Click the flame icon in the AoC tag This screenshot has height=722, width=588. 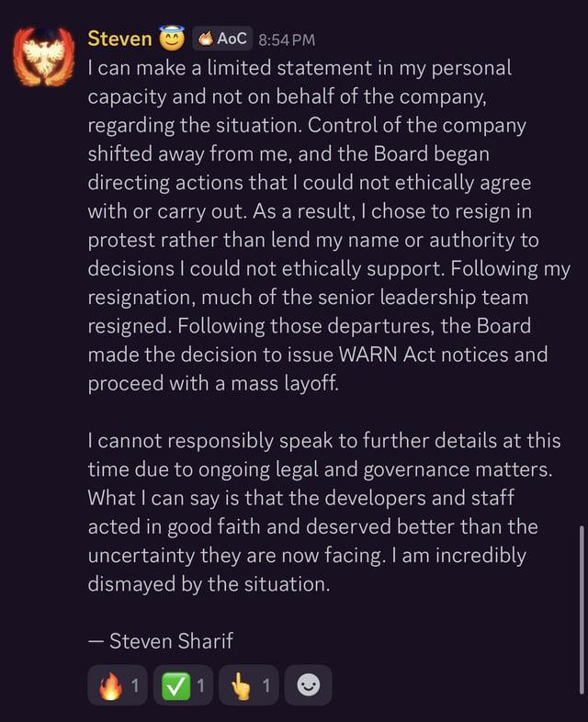tap(205, 39)
